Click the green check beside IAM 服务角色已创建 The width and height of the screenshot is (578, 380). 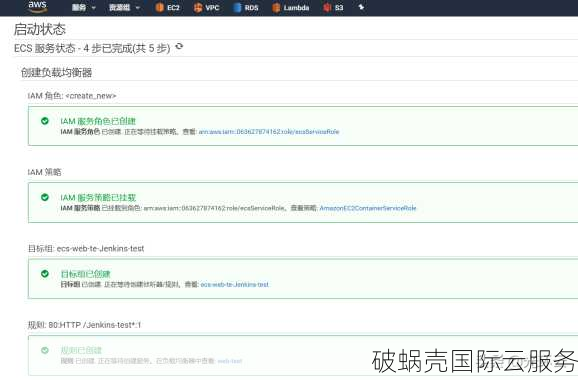pos(45,121)
